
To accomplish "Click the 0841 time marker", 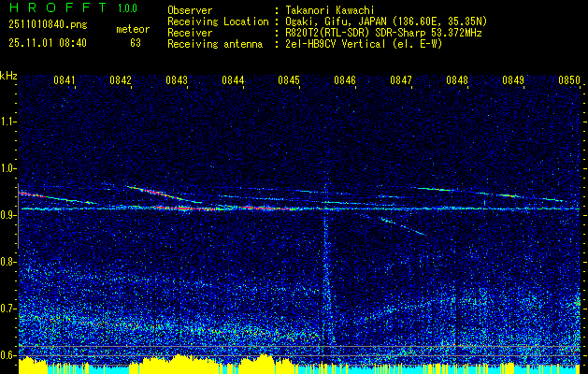I will pos(65,79).
